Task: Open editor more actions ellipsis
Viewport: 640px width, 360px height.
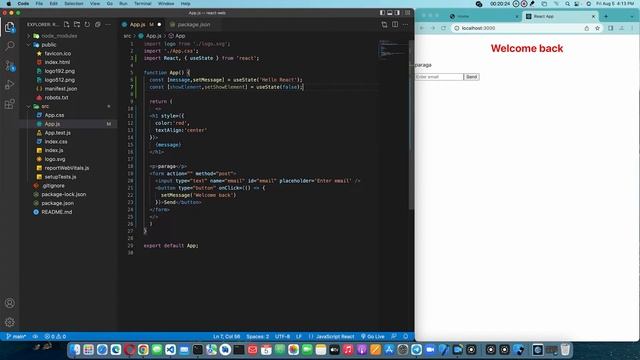Action: click(405, 24)
